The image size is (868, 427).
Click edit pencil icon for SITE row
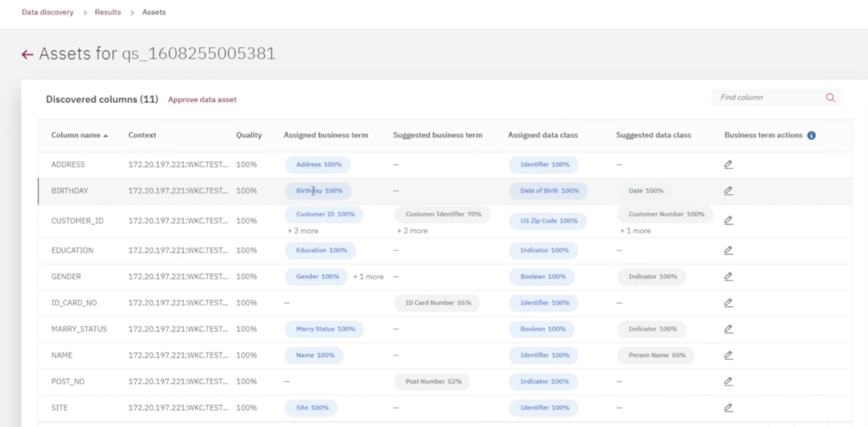728,407
